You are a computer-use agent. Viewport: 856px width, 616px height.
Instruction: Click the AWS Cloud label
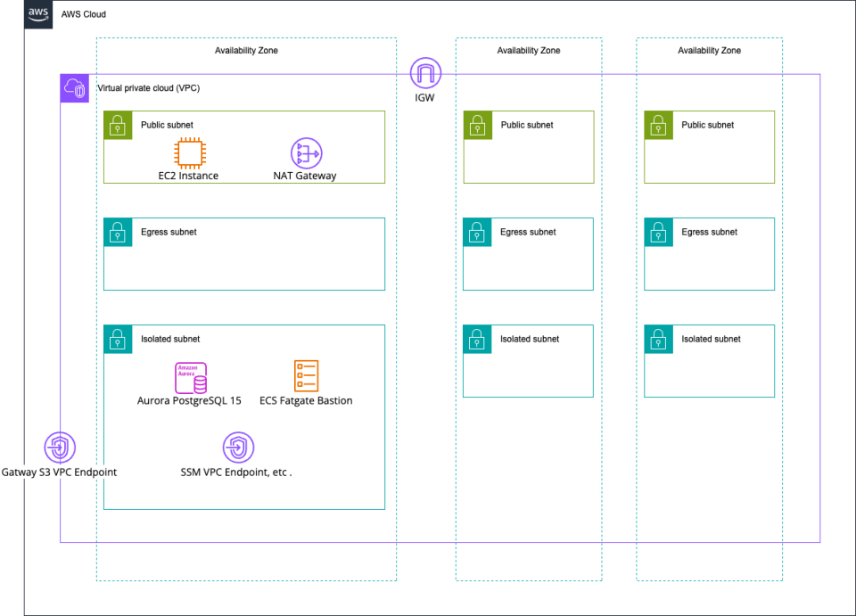pyautogui.click(x=83, y=14)
